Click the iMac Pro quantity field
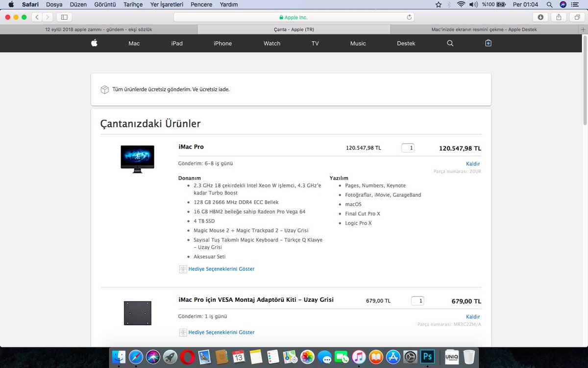The height and width of the screenshot is (368, 588). tap(408, 148)
